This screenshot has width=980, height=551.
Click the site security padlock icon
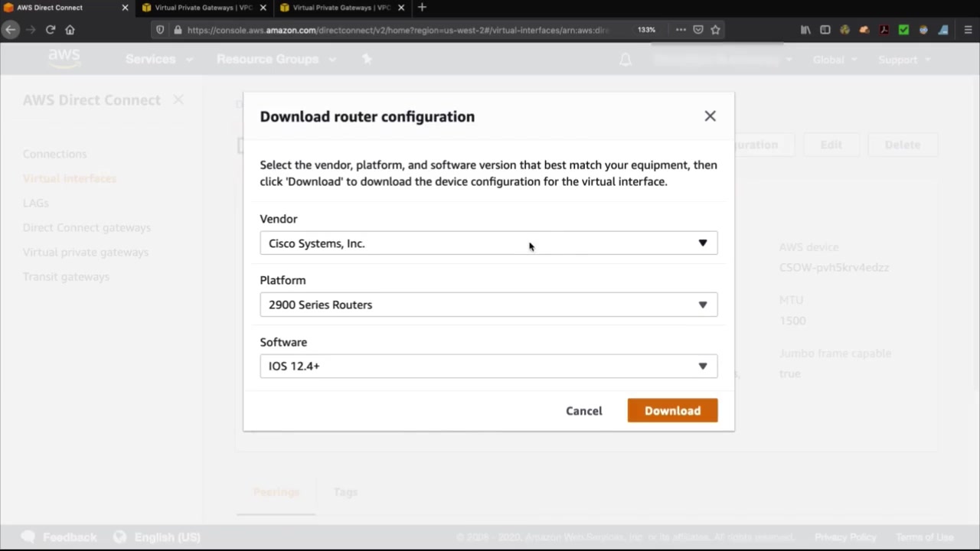(178, 30)
